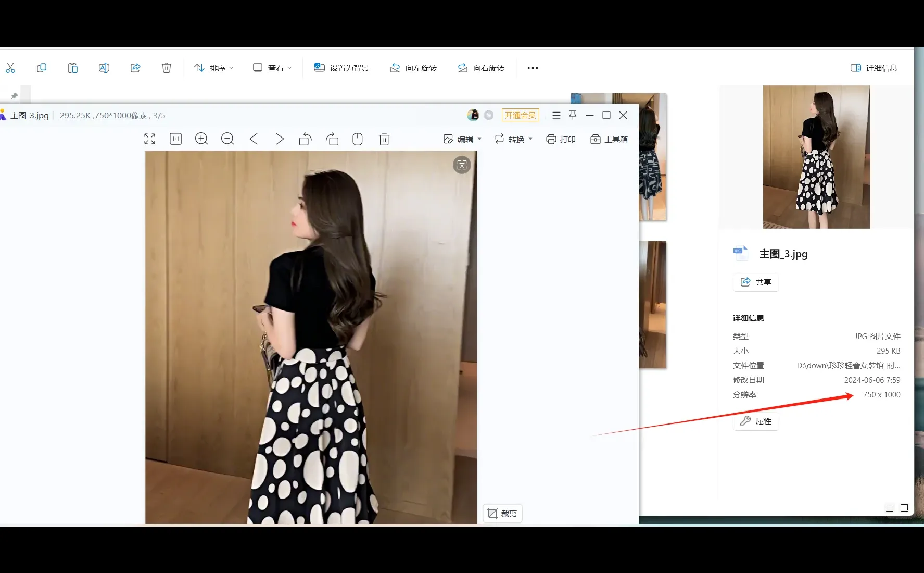Image resolution: width=924 pixels, height=573 pixels.
Task: Select the lower thumbnail in Explorer file list
Action: 652,305
